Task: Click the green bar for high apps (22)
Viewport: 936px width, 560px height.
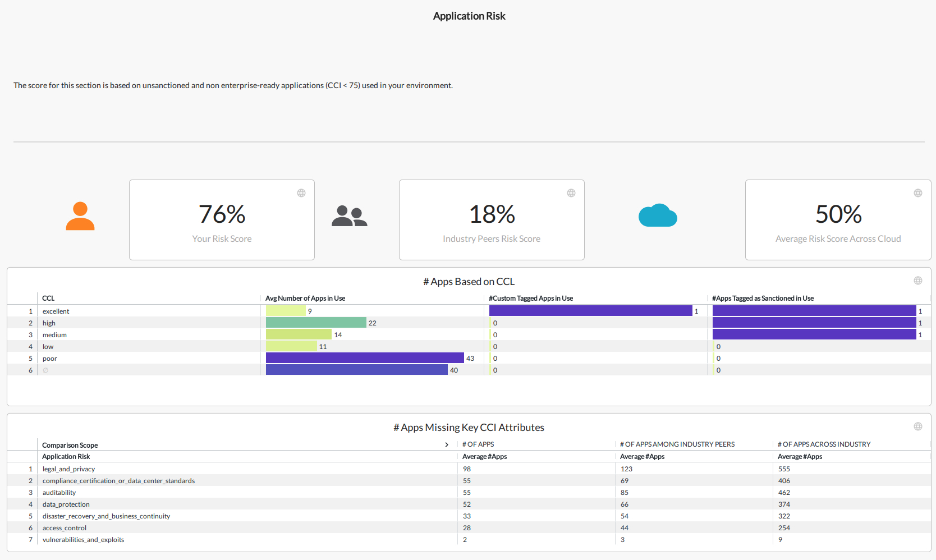Action: (x=316, y=323)
